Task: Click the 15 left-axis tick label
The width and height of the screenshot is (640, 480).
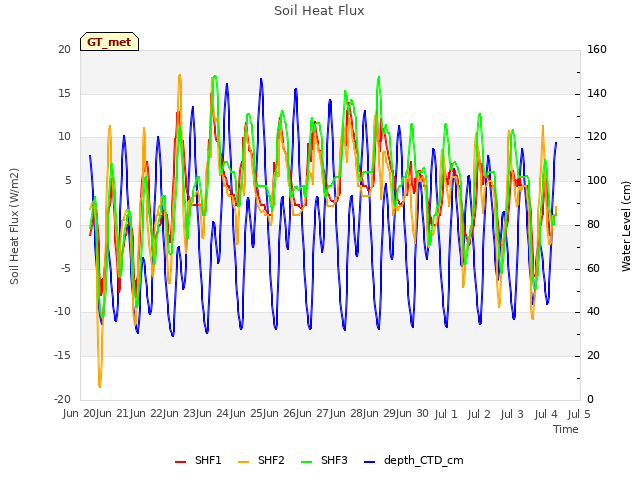Action: 64,93
